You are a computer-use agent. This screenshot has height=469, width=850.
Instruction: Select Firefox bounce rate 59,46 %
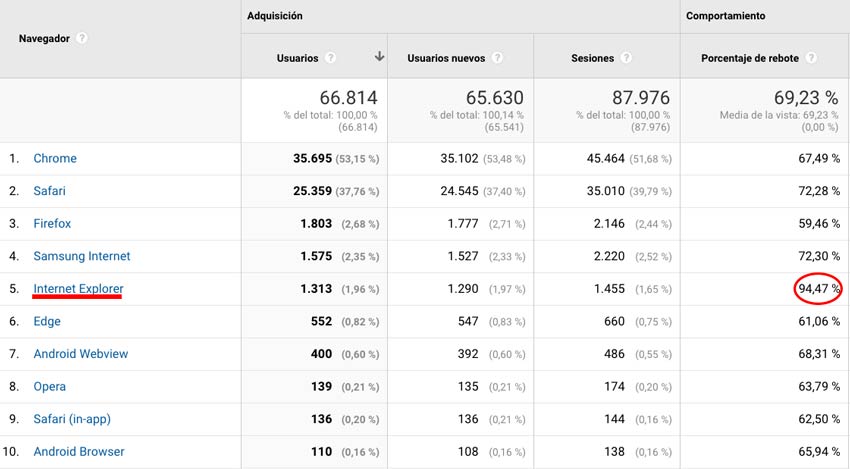coord(819,223)
